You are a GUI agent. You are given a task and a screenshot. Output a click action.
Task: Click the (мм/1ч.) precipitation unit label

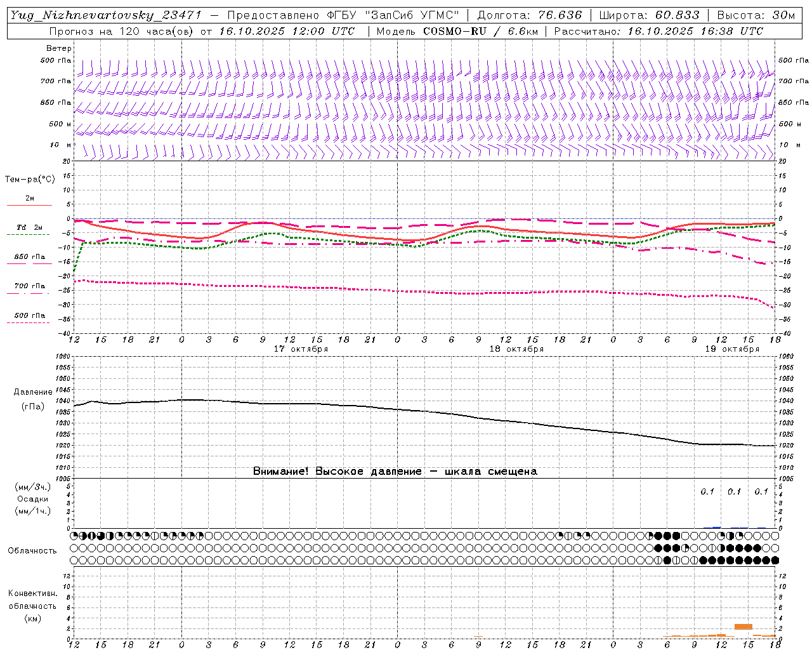[33, 511]
